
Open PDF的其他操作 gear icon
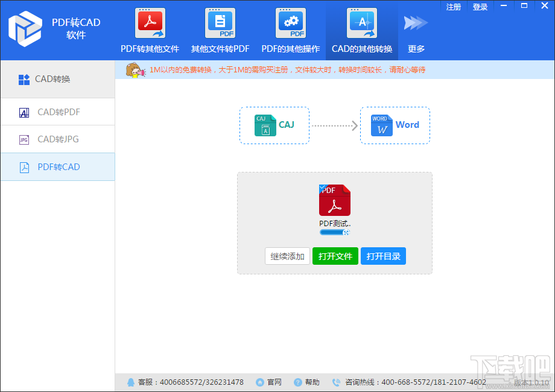coord(291,24)
